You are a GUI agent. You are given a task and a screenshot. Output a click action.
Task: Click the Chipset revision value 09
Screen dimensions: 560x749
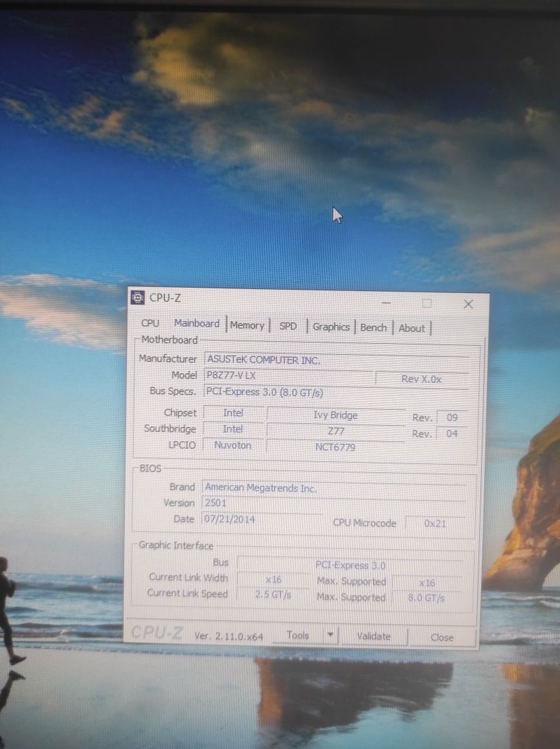pos(452,418)
